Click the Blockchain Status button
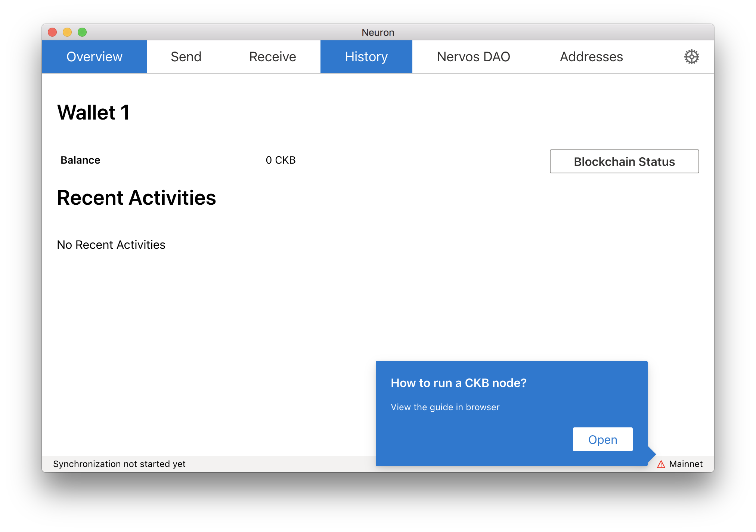Viewport: 756px width, 532px height. point(624,161)
